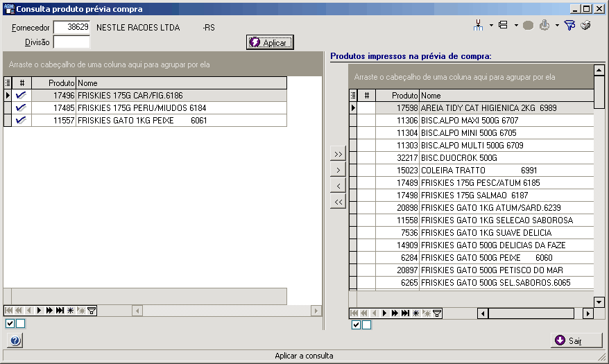Click the right grid horizontal scrollbar thumb
Screen dimensions: 609x364
[531, 313]
